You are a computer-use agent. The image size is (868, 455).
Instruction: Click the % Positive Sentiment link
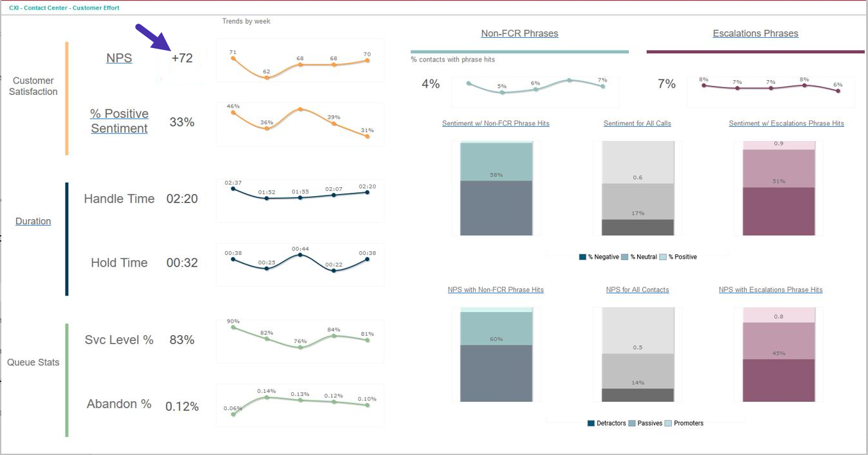point(119,121)
